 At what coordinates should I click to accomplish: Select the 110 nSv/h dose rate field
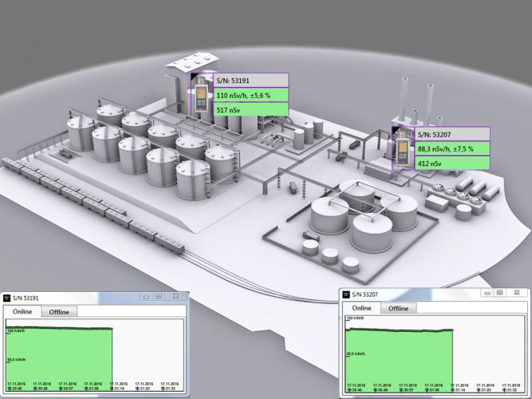(250, 94)
